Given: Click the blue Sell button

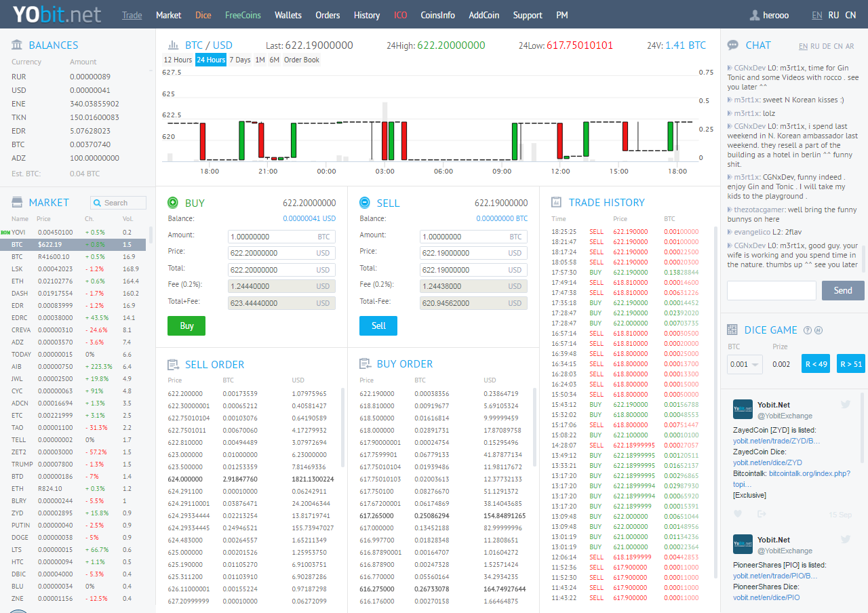Looking at the screenshot, I should click(x=378, y=325).
